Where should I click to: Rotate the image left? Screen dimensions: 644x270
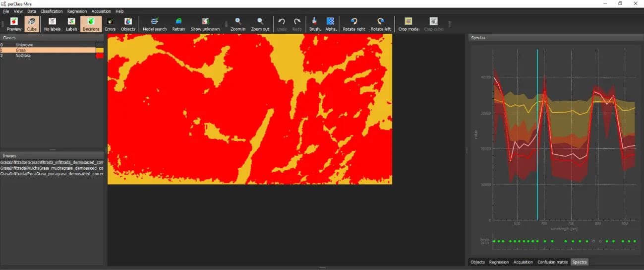[381, 24]
